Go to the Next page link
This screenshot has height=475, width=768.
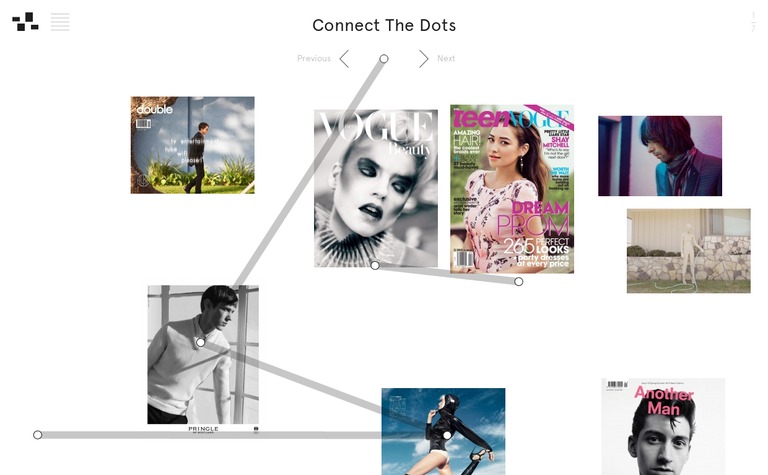click(x=446, y=58)
